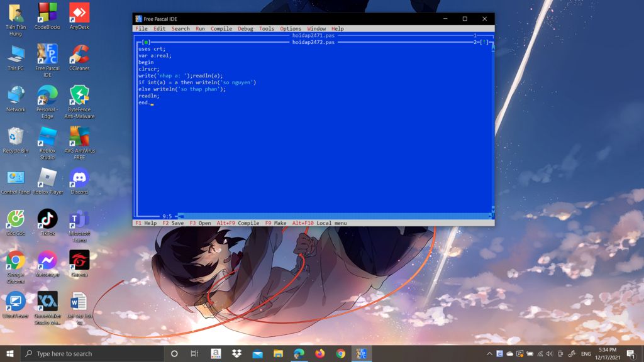This screenshot has width=644, height=362.
Task: Open the Search menu
Action: point(180,29)
